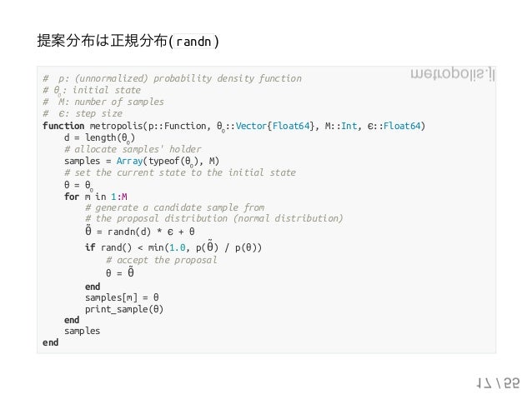Click the Array call in samples assignment
This screenshot has width=532, height=399.
[129, 161]
